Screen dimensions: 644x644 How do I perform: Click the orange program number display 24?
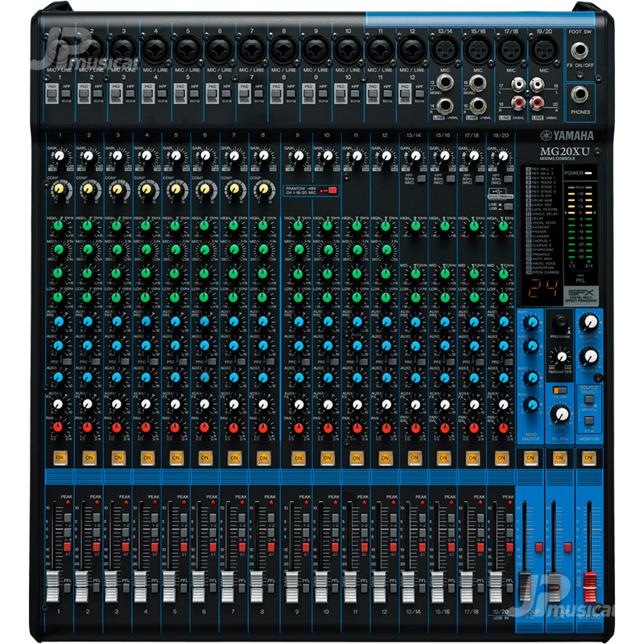click(543, 289)
